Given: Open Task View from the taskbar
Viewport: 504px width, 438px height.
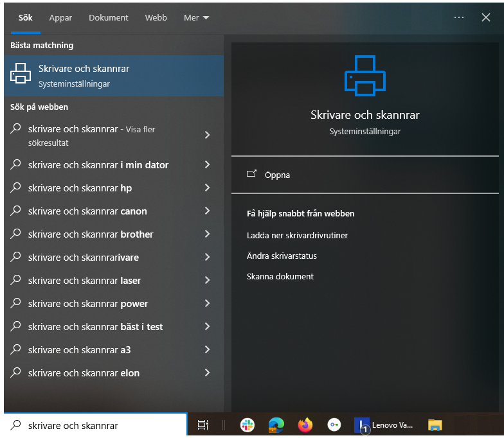Looking at the screenshot, I should (203, 425).
